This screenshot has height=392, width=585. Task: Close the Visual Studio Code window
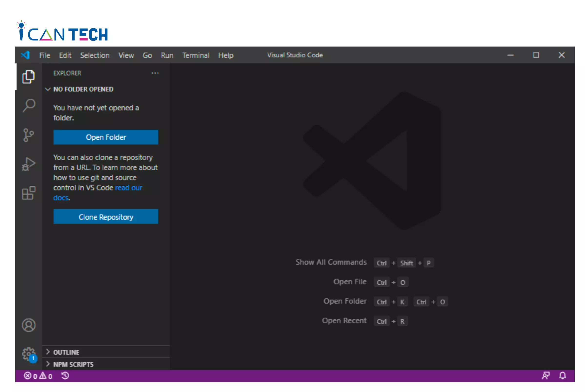(x=562, y=55)
